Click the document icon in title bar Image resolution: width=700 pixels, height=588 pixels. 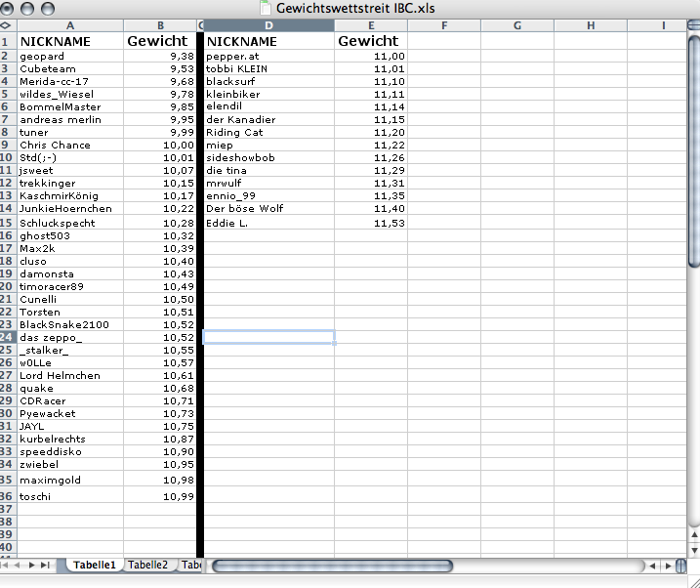pos(264,8)
